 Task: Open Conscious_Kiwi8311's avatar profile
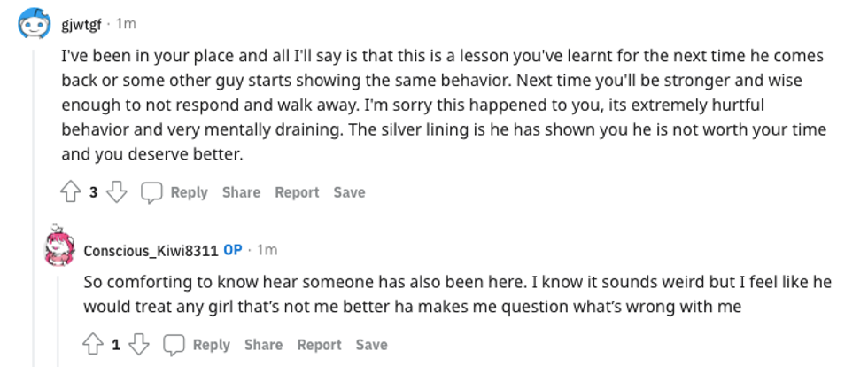[59, 247]
